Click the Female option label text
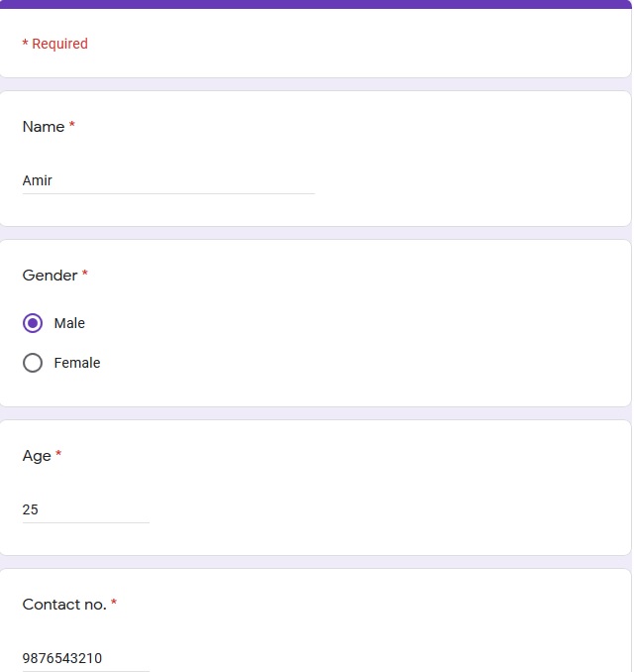The width and height of the screenshot is (635, 672). click(x=77, y=363)
